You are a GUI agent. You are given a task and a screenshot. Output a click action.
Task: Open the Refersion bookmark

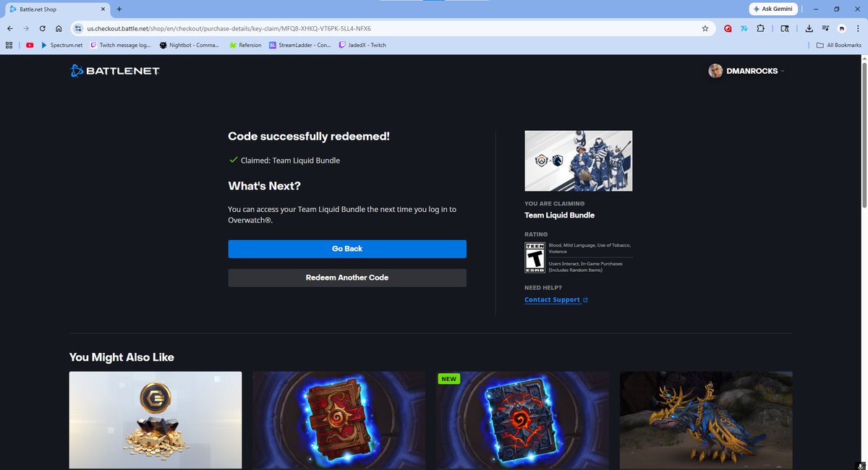coord(245,45)
